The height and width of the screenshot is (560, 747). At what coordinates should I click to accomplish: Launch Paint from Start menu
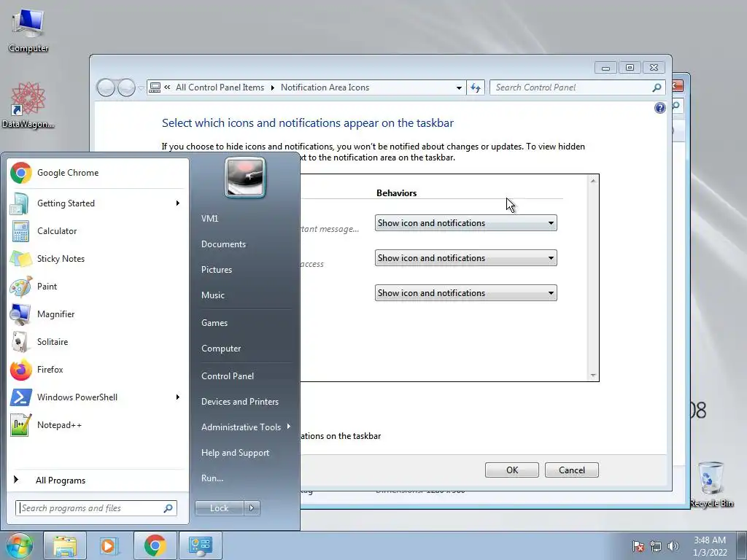pyautogui.click(x=98, y=286)
